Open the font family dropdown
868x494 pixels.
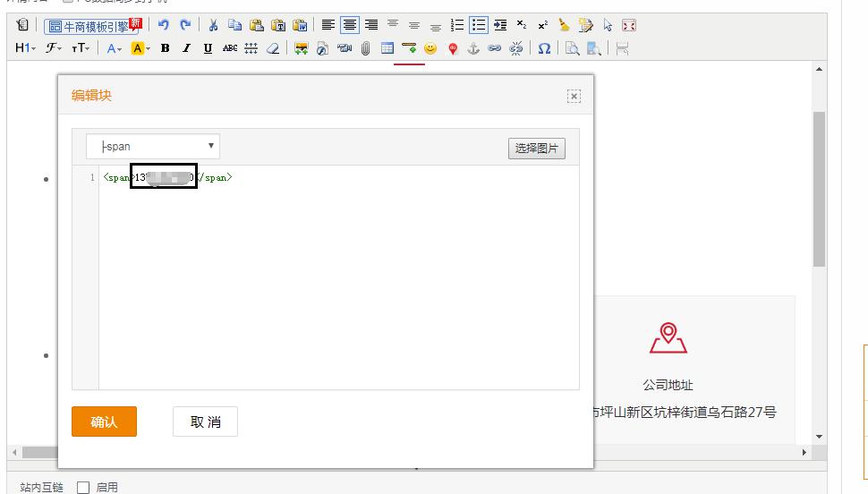click(53, 48)
